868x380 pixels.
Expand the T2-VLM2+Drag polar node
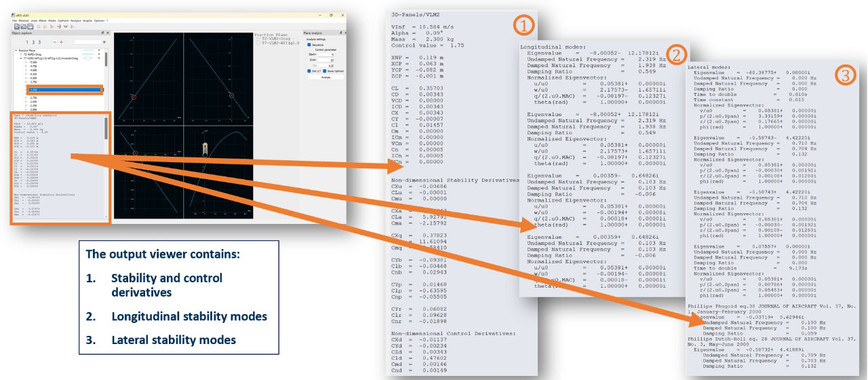(20, 55)
